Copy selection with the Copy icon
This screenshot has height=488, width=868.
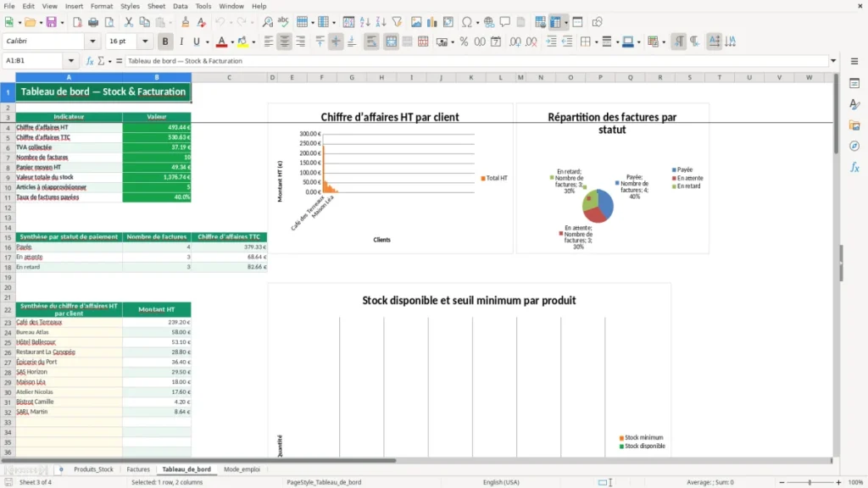tap(144, 22)
